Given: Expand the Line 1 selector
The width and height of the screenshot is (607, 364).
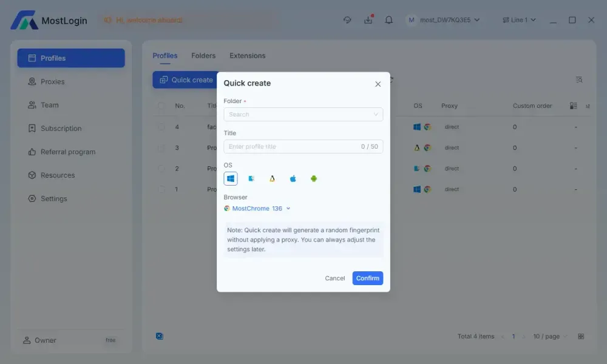Looking at the screenshot, I should (x=519, y=20).
